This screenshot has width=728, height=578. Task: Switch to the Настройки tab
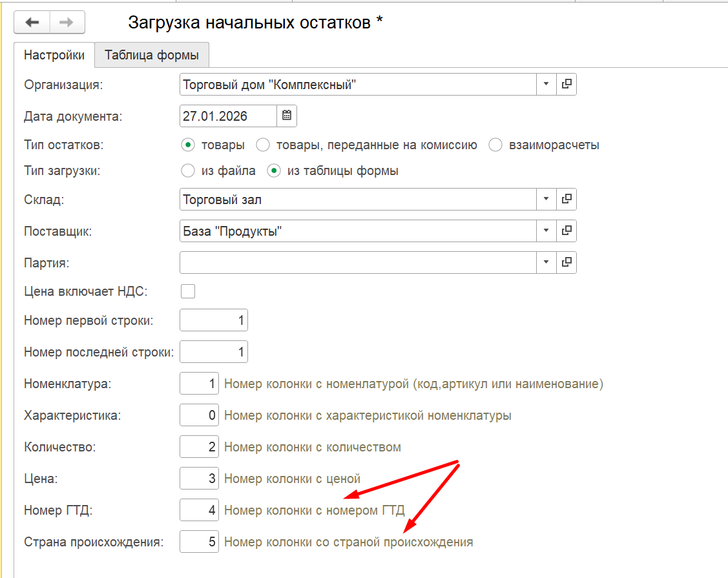point(54,56)
